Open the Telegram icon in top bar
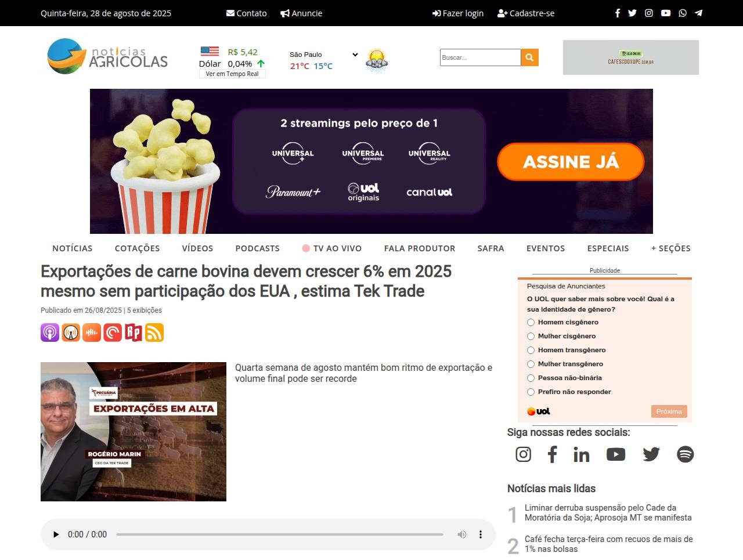The height and width of the screenshot is (560, 743). click(699, 13)
